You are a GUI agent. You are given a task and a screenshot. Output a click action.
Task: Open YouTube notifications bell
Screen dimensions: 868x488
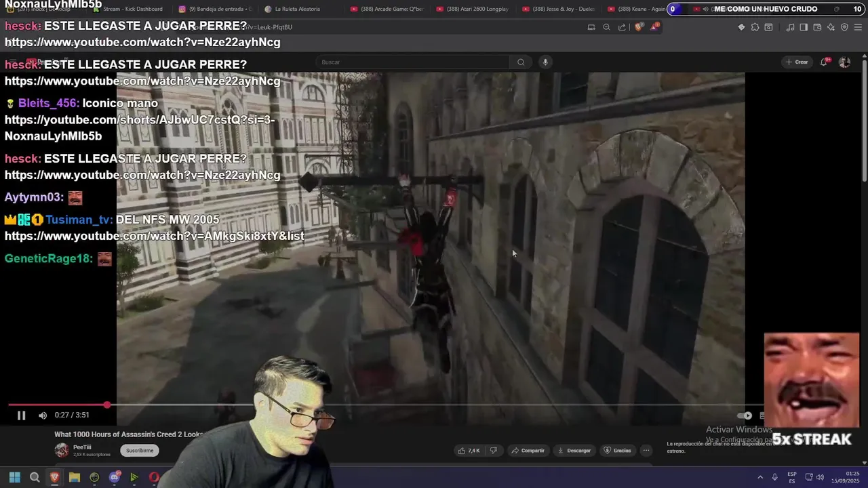pyautogui.click(x=824, y=62)
